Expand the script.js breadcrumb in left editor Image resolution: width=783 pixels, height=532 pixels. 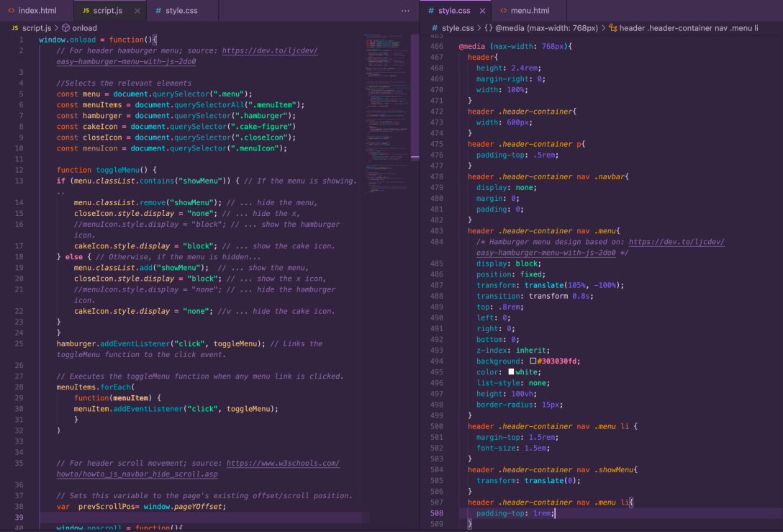click(36, 28)
